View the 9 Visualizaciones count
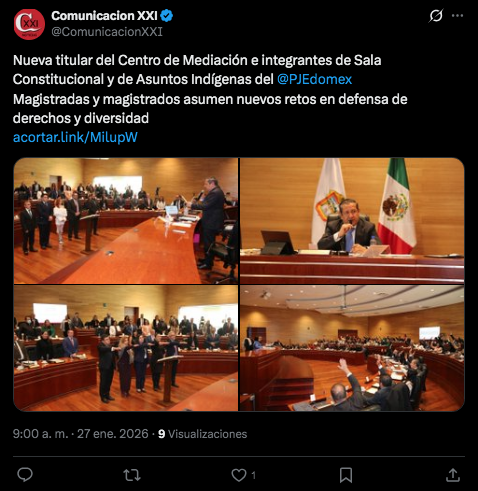This screenshot has width=478, height=491. point(203,434)
